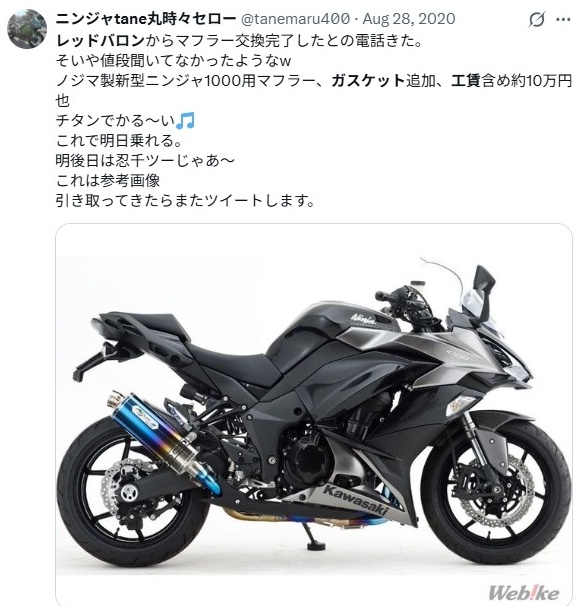The width and height of the screenshot is (581, 606).
Task: Click the author's round profile avatar
Action: tap(27, 29)
